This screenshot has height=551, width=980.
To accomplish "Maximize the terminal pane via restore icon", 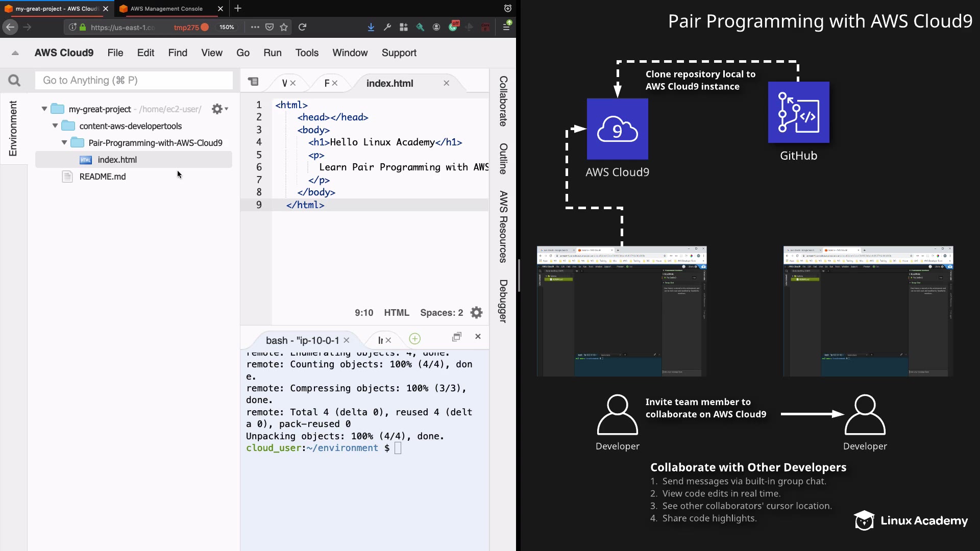I will 457,337.
